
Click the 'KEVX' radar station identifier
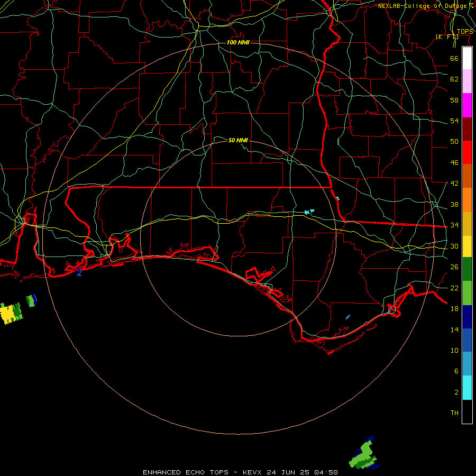point(252,472)
